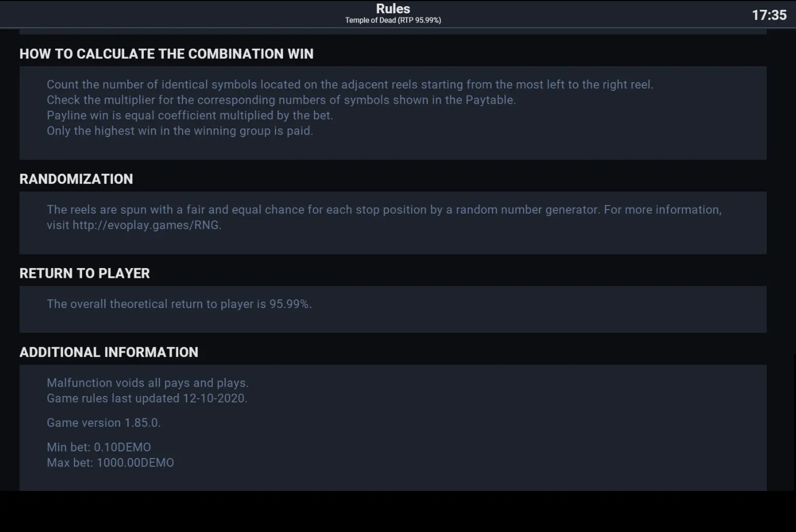Viewport: 796px width, 532px height.
Task: Select the How To Calculate The Combination Win heading
Action: [166, 54]
